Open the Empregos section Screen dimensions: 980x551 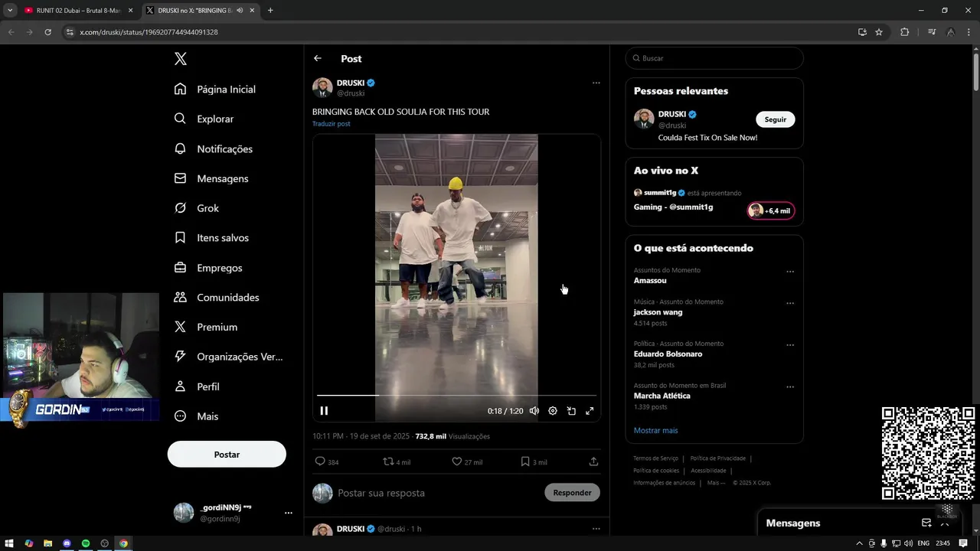208,268
